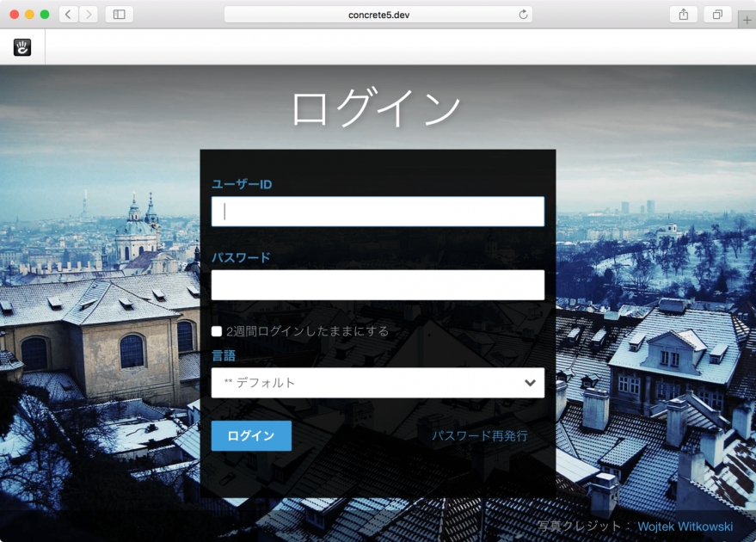Open a new tab with plus button
The image size is (756, 542).
pos(746,22)
